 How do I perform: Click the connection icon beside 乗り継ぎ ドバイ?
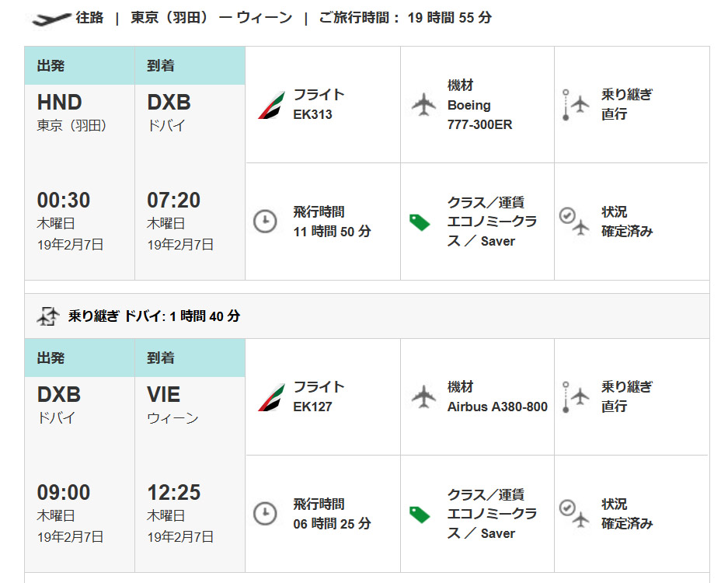(x=48, y=316)
